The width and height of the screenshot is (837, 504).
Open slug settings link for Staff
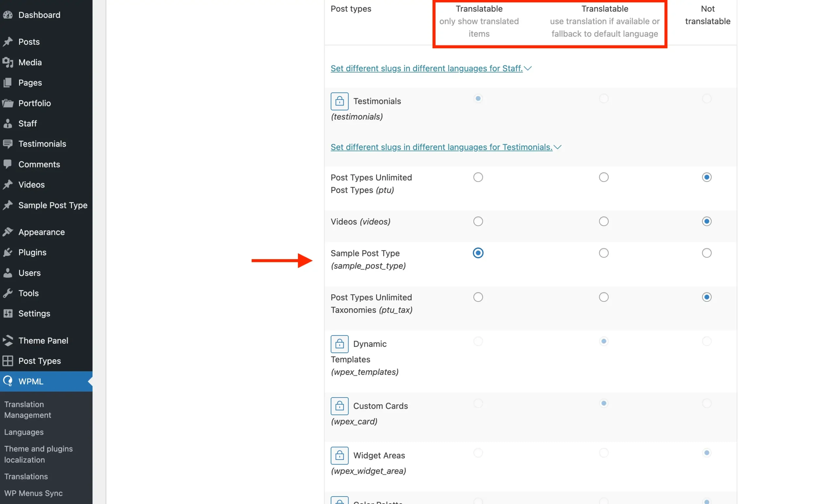click(x=426, y=68)
